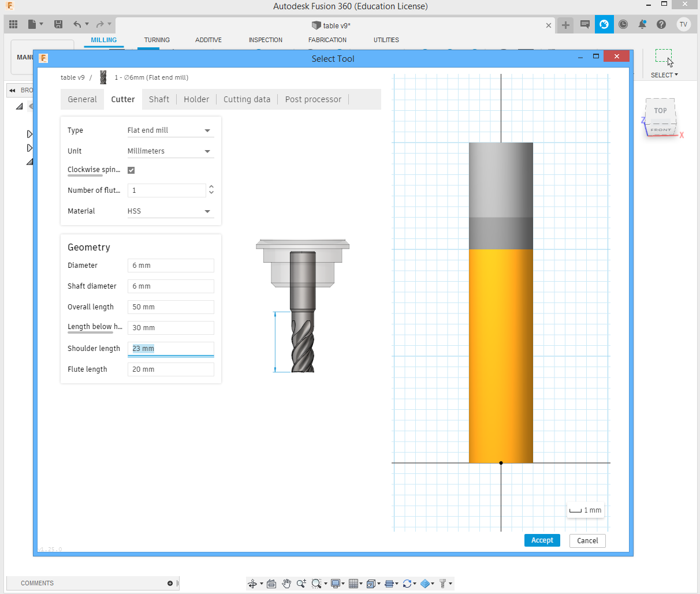The width and height of the screenshot is (700, 594).
Task: Click the table v9 breadcrumb link
Action: click(x=73, y=77)
